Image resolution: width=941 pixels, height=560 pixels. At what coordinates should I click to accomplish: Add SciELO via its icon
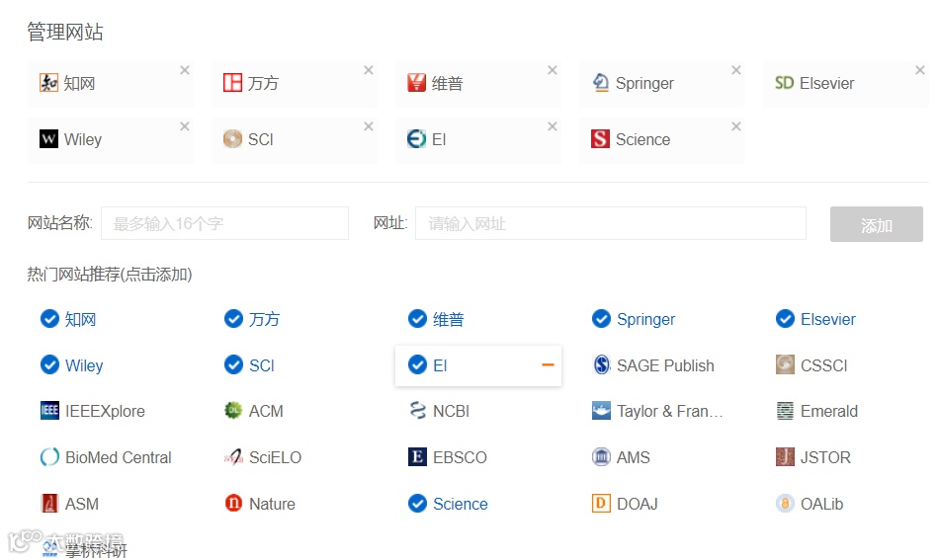click(233, 457)
